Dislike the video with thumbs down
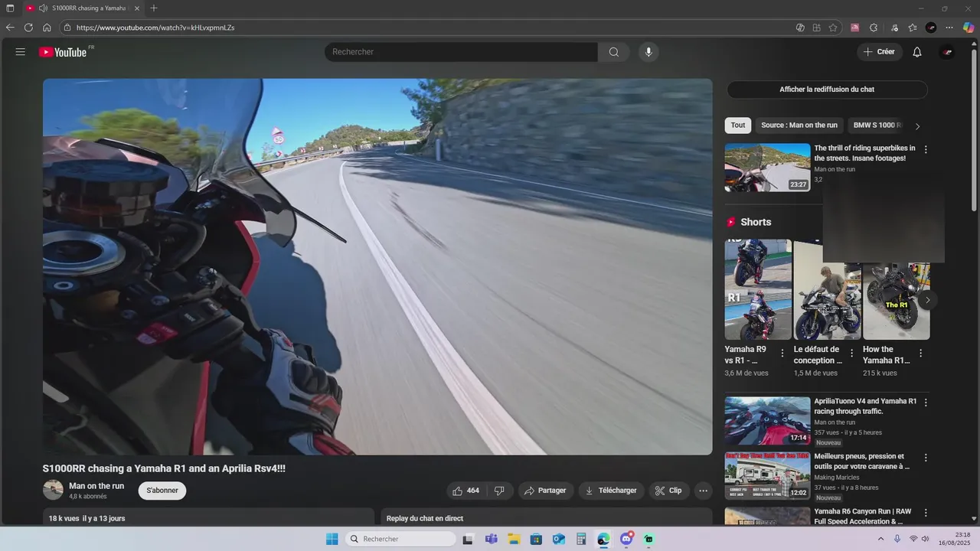 (x=499, y=491)
